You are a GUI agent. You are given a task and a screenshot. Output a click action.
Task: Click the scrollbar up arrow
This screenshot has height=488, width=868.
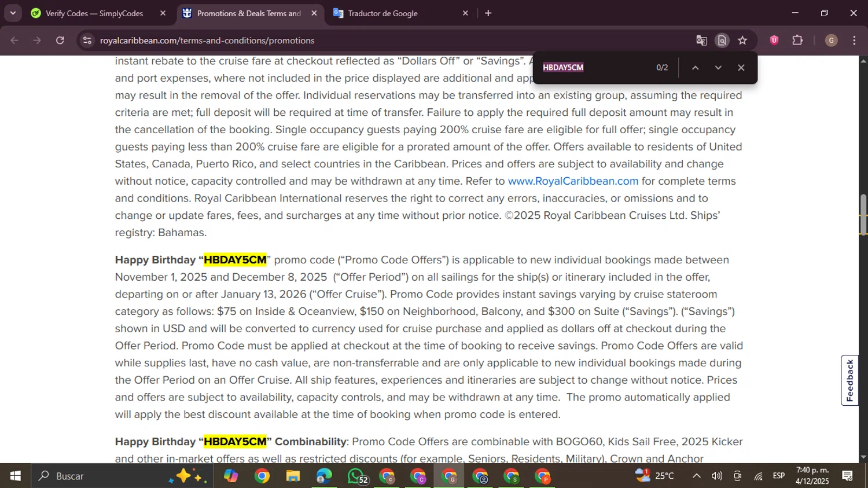[863, 60]
